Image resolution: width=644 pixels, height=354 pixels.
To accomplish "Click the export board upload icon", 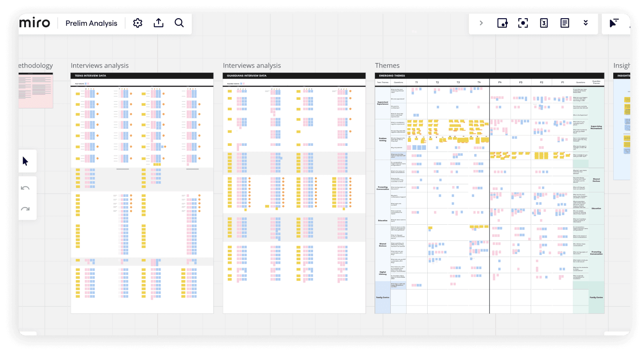I will 159,23.
